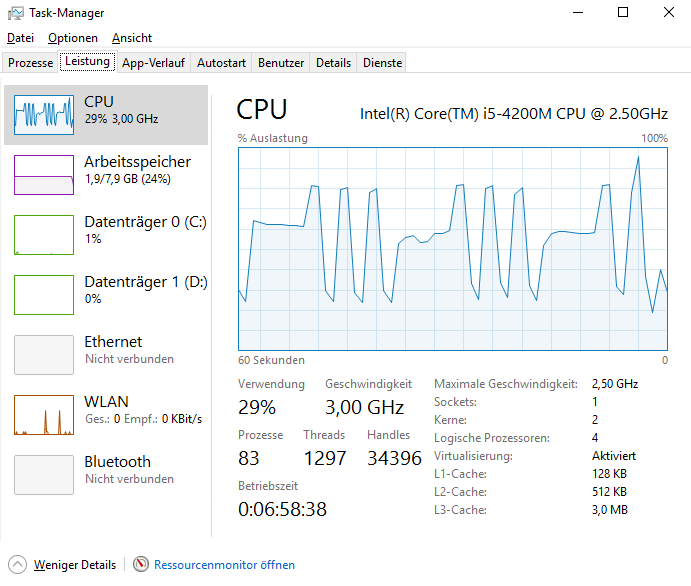Screen dimensions: 691x586
Task: Select the Datenträger 0 (C:) graph icon
Action: 44,235
